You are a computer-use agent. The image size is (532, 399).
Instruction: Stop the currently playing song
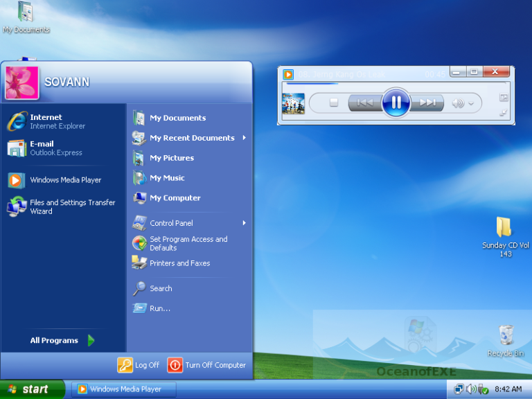pos(333,103)
